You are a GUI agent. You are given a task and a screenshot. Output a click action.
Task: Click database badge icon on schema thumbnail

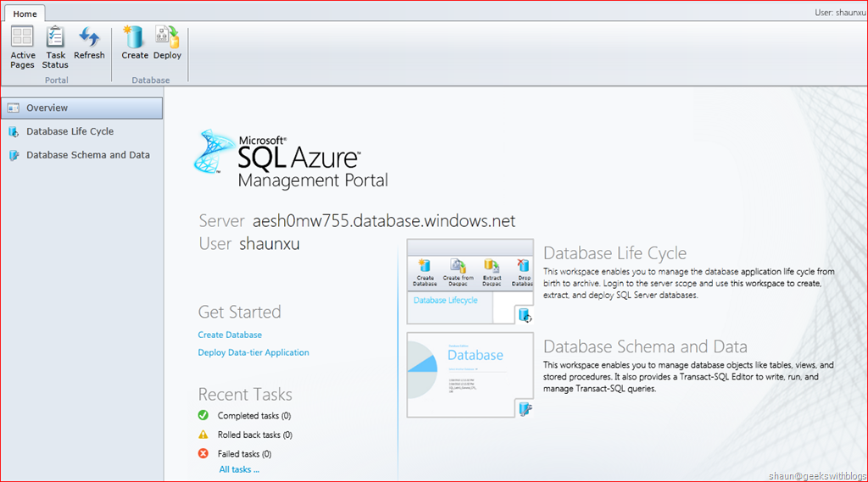[524, 409]
